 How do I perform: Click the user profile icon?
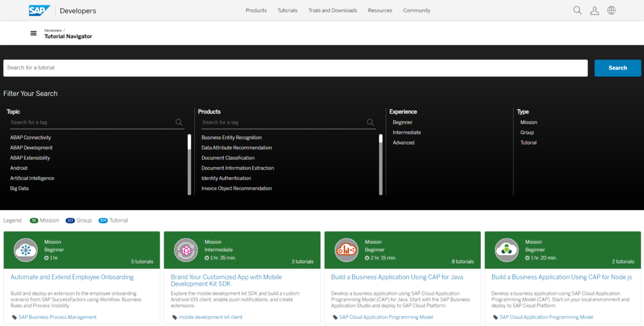tap(594, 10)
